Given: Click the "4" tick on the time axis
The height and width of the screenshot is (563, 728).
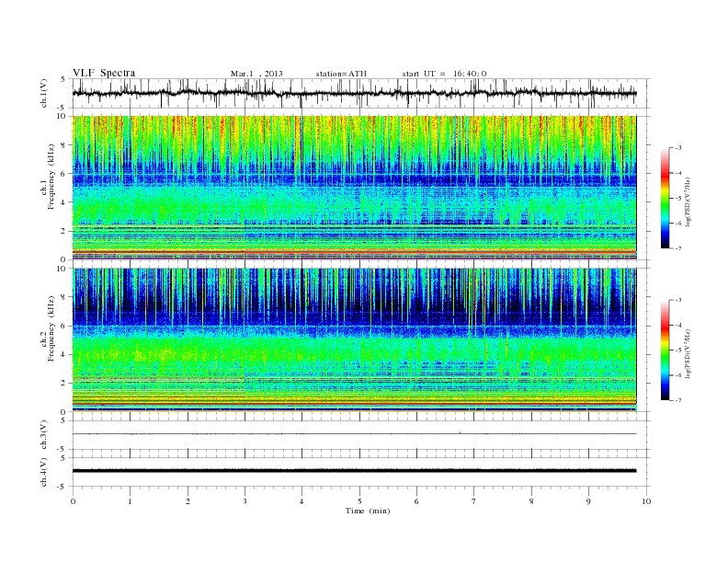Looking at the screenshot, I should (301, 501).
